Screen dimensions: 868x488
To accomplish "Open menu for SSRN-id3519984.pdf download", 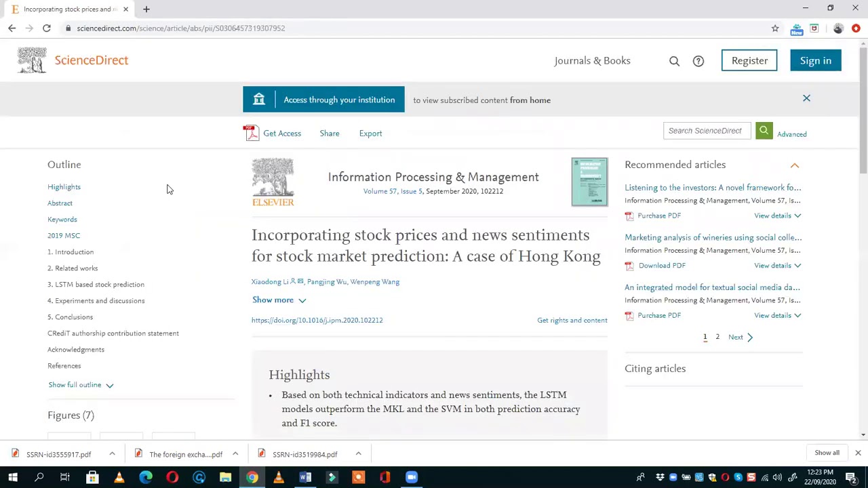I will pyautogui.click(x=358, y=454).
